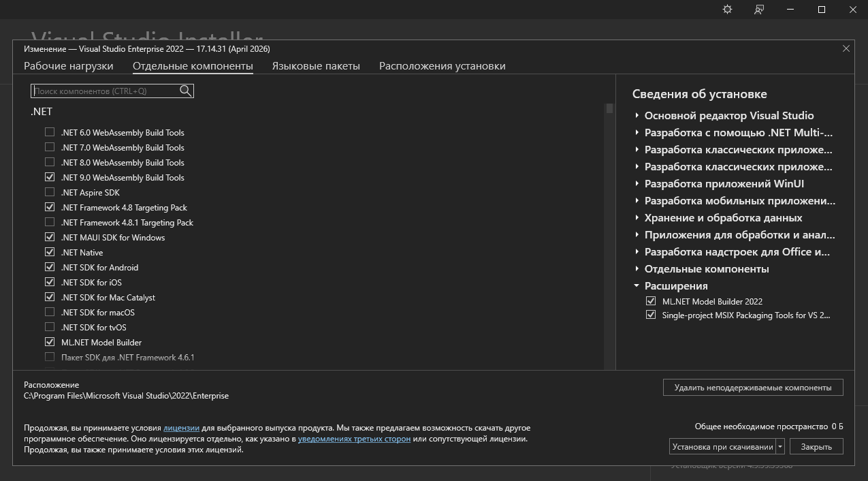Expand Основной редактор Visual Studio section

click(637, 116)
